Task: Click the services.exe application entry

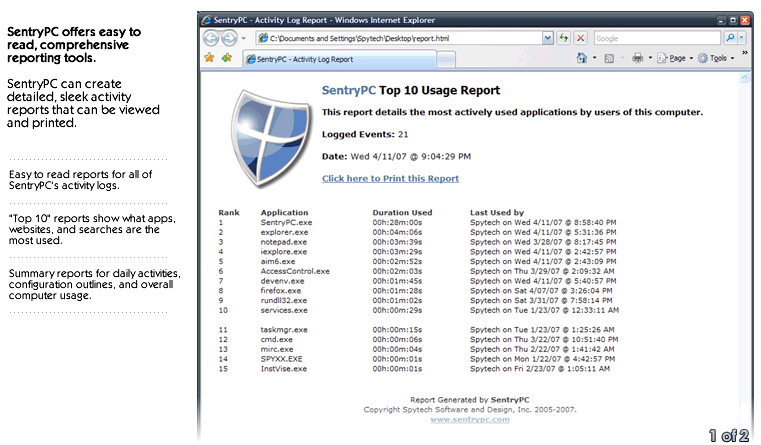Action: coord(284,310)
